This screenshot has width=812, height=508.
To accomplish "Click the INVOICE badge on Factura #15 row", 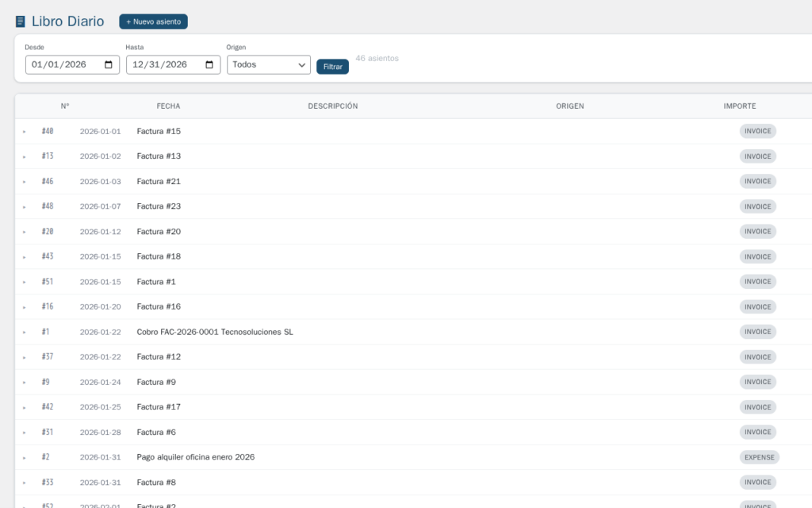I will [757, 131].
